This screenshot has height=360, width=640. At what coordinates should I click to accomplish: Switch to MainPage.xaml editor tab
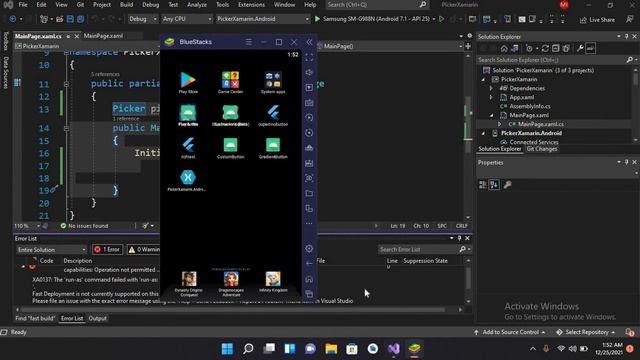tap(103, 36)
